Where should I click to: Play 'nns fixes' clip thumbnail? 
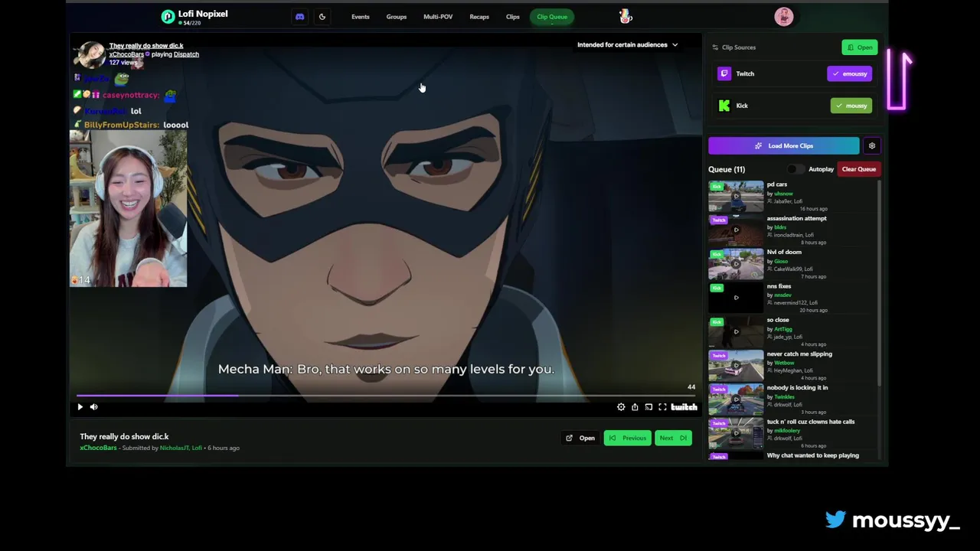click(x=736, y=298)
